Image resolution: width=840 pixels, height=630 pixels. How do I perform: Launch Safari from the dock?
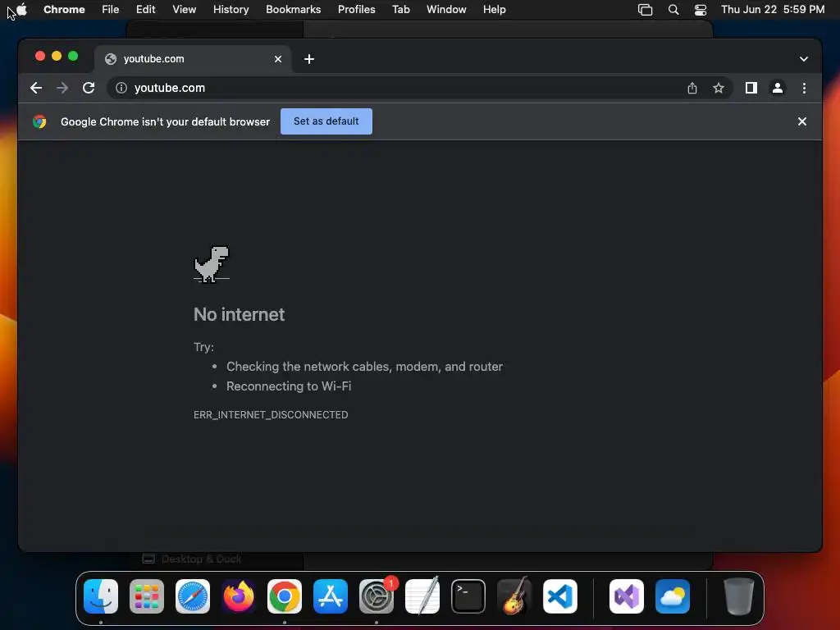(x=193, y=596)
